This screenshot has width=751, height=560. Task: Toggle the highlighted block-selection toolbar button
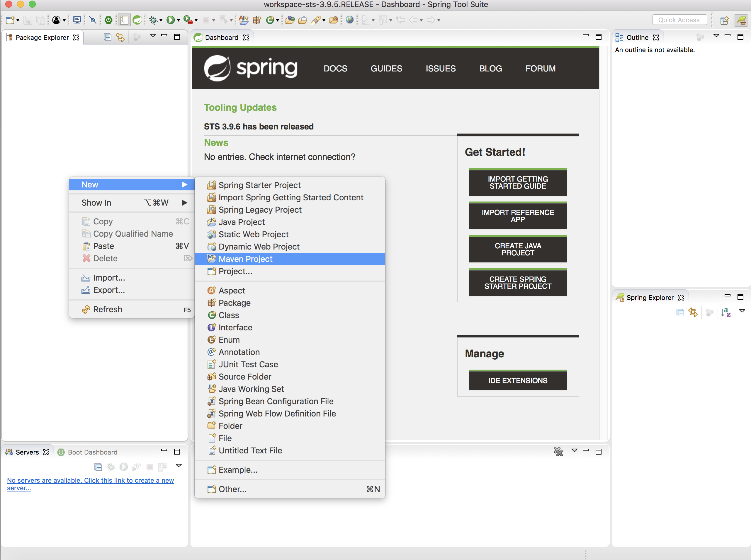[x=124, y=20]
